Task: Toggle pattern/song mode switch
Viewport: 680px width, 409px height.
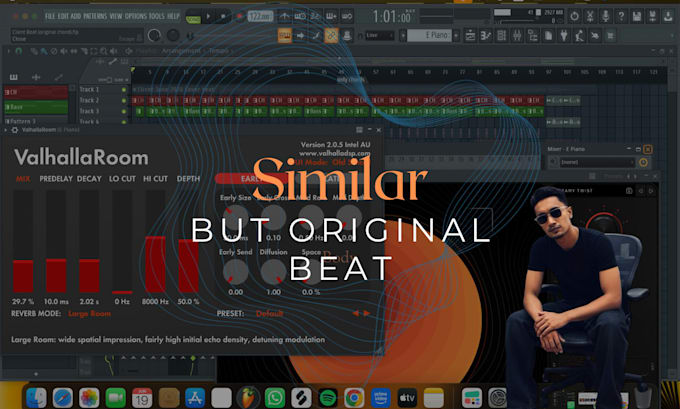Action: click(x=193, y=18)
